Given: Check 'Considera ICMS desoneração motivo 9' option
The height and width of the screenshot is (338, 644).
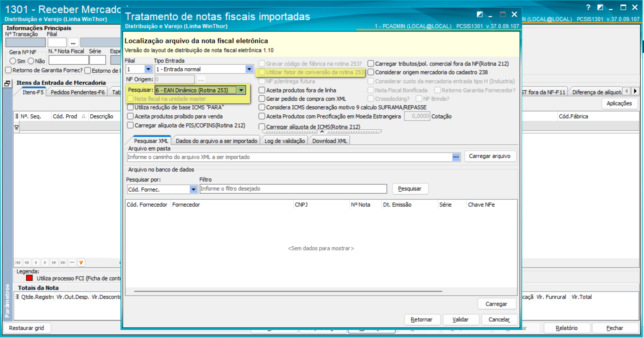Looking at the screenshot, I should (262, 107).
